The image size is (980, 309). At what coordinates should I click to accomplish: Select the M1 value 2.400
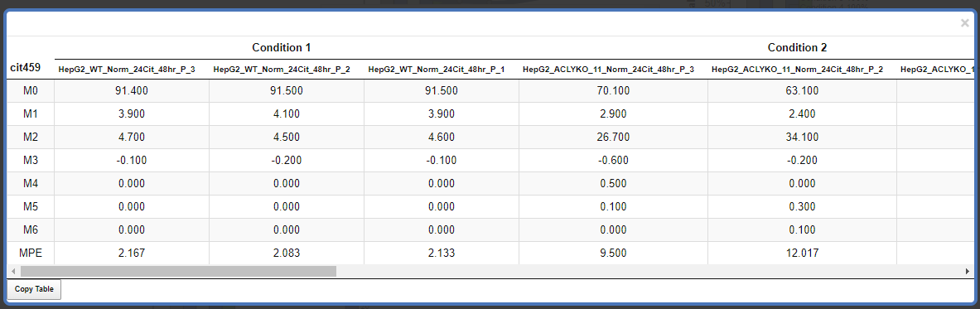coord(802,113)
